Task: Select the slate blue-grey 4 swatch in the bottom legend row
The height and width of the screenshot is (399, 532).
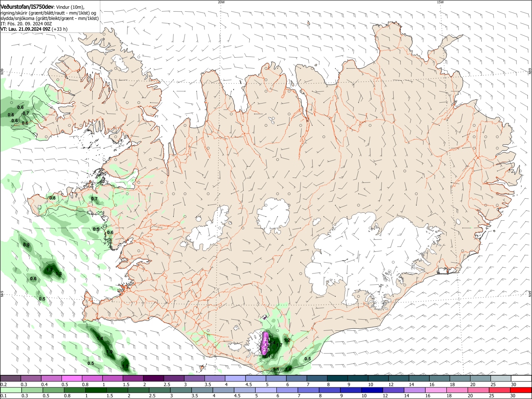Action: pyautogui.click(x=224, y=390)
